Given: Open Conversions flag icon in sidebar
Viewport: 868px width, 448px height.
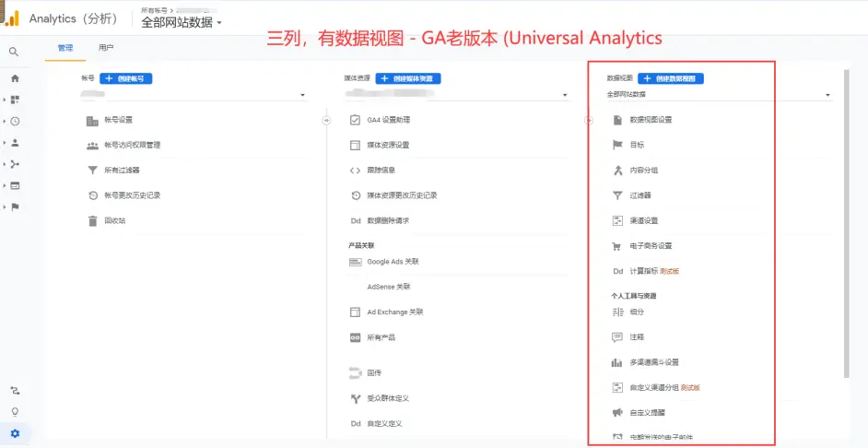Looking at the screenshot, I should 15,207.
